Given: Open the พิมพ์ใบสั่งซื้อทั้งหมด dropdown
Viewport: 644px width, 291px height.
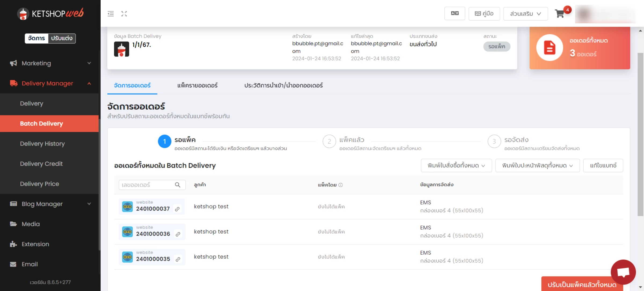Looking at the screenshot, I should coord(456,166).
